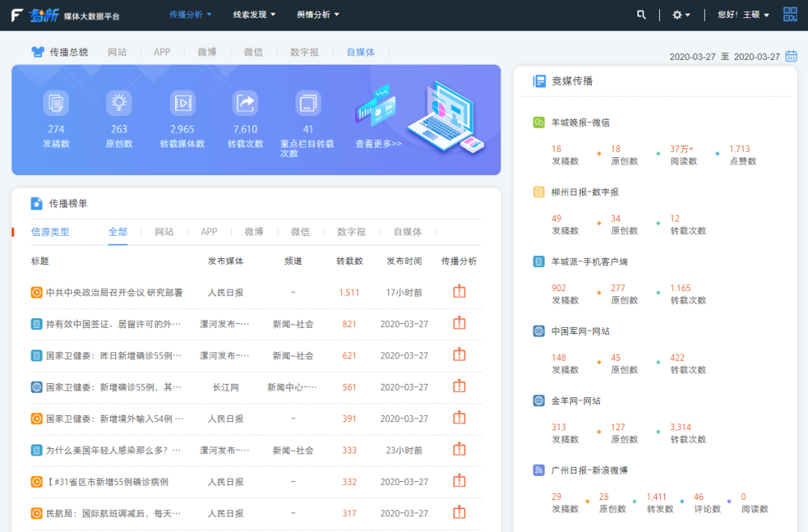808x532 pixels.
Task: Click the WeChat icon beside 羊城晚报-微信
Action: click(x=539, y=123)
